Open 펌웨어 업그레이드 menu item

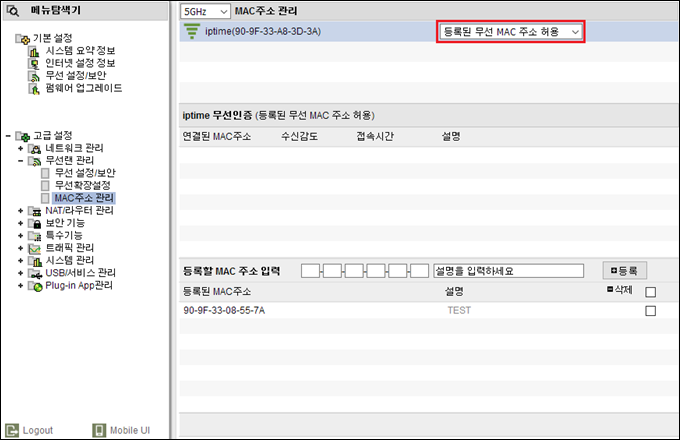click(x=84, y=88)
